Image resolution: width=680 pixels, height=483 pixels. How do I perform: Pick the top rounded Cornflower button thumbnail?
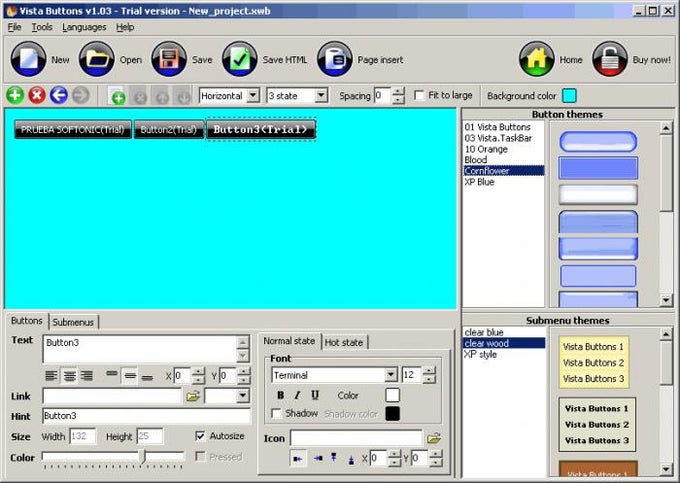coord(598,142)
